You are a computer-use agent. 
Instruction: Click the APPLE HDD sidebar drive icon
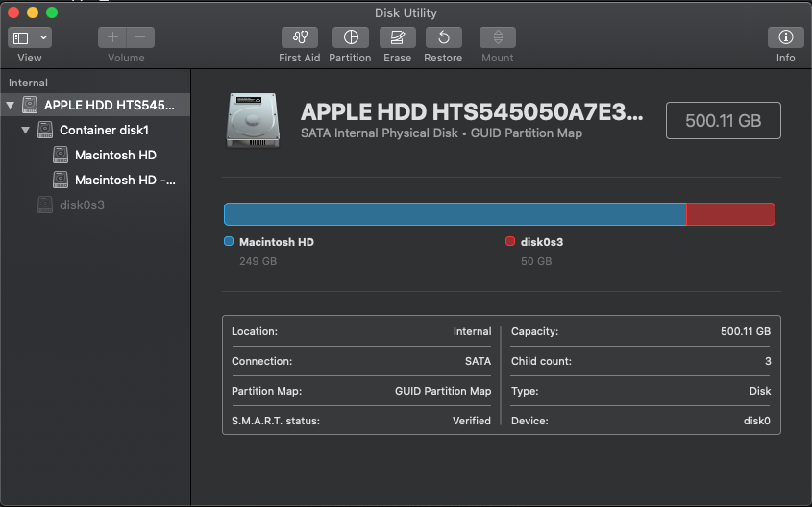30,105
